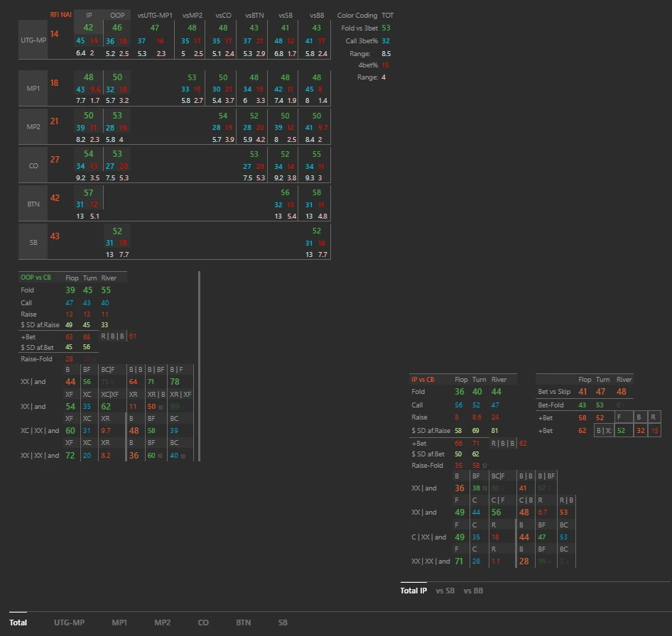672x636 pixels.
Task: Switch to vs SB tab beside Total IP
Action: (x=445, y=591)
